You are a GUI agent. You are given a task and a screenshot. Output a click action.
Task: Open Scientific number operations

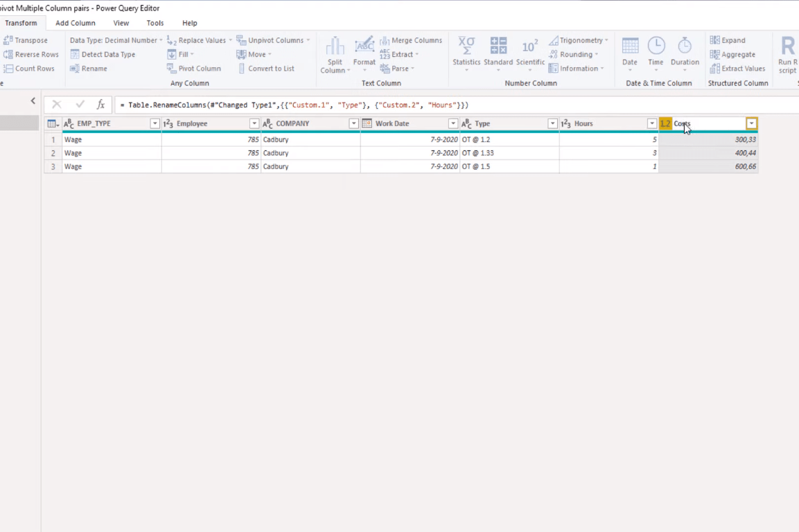point(530,55)
